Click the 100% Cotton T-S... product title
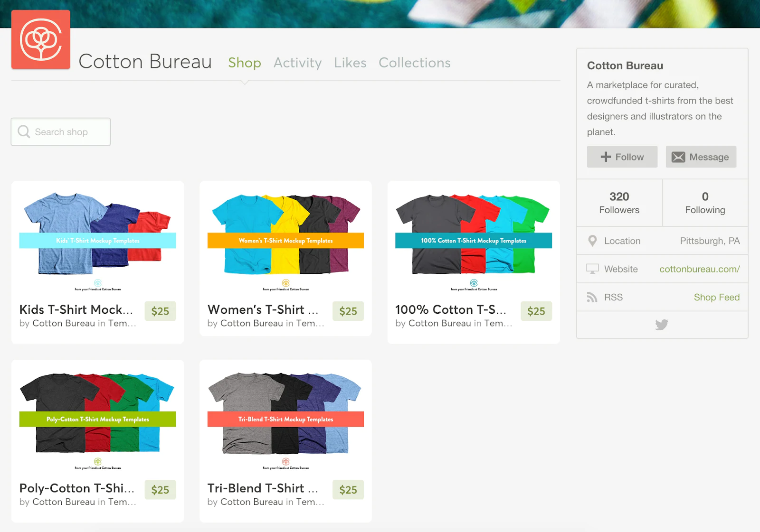Viewport: 760px width, 532px height. pos(451,309)
